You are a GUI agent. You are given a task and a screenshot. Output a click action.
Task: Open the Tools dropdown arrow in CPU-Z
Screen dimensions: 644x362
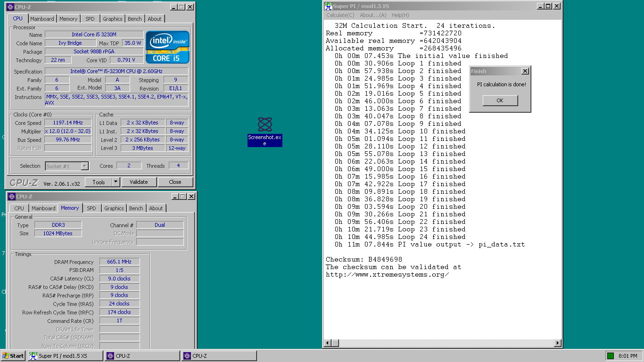click(x=116, y=182)
